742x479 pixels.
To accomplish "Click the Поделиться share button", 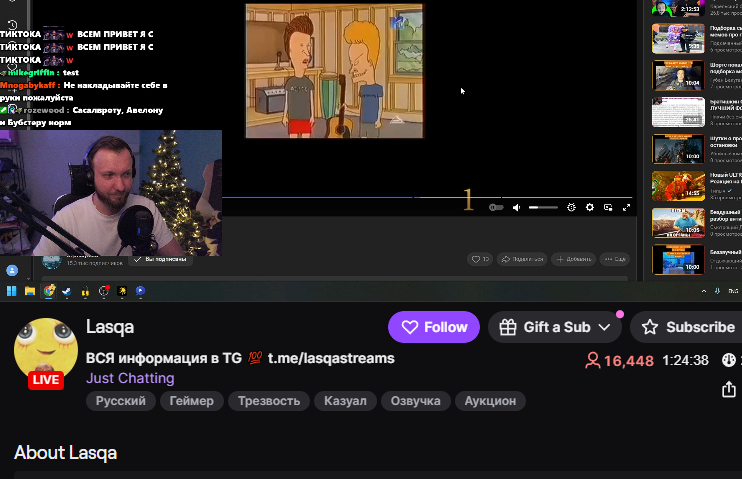I will click(x=522, y=259).
